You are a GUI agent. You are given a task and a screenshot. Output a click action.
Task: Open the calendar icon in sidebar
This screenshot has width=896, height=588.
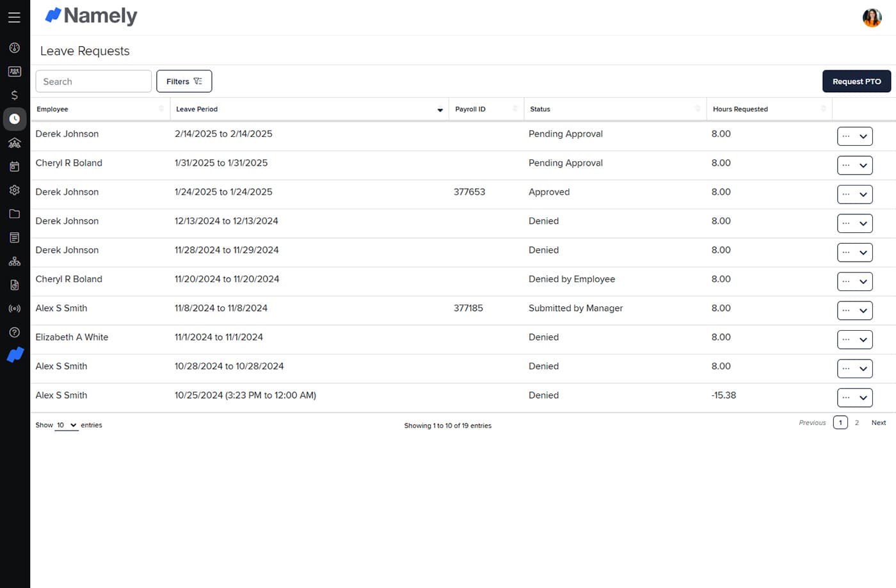[x=14, y=166]
